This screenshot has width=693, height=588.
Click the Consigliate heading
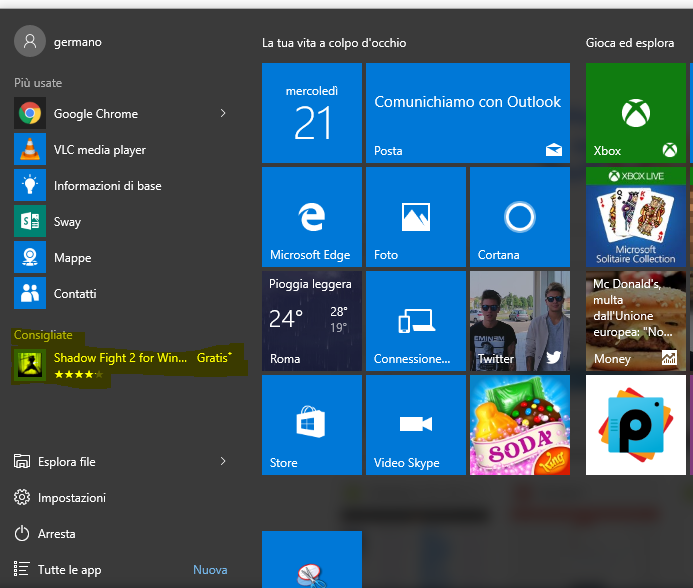tap(43, 335)
